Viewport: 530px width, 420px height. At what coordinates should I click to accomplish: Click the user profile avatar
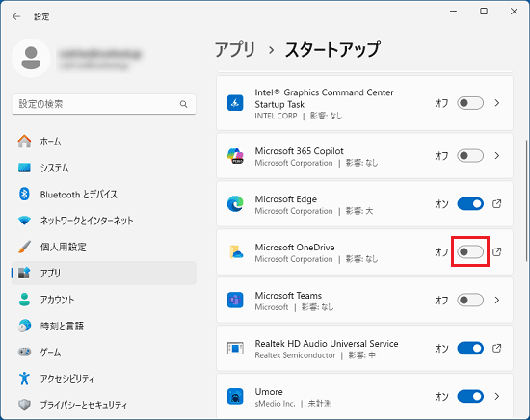point(31,58)
